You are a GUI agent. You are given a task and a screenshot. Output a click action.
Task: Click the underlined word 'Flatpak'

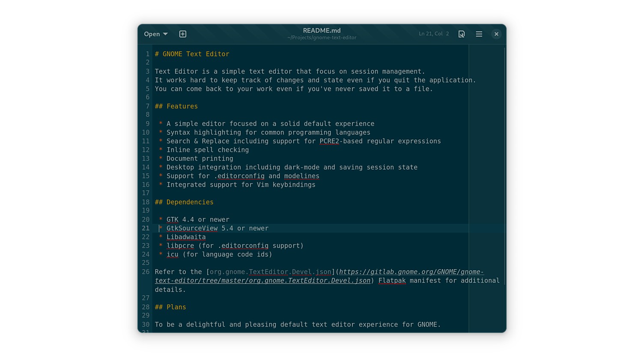pos(392,281)
